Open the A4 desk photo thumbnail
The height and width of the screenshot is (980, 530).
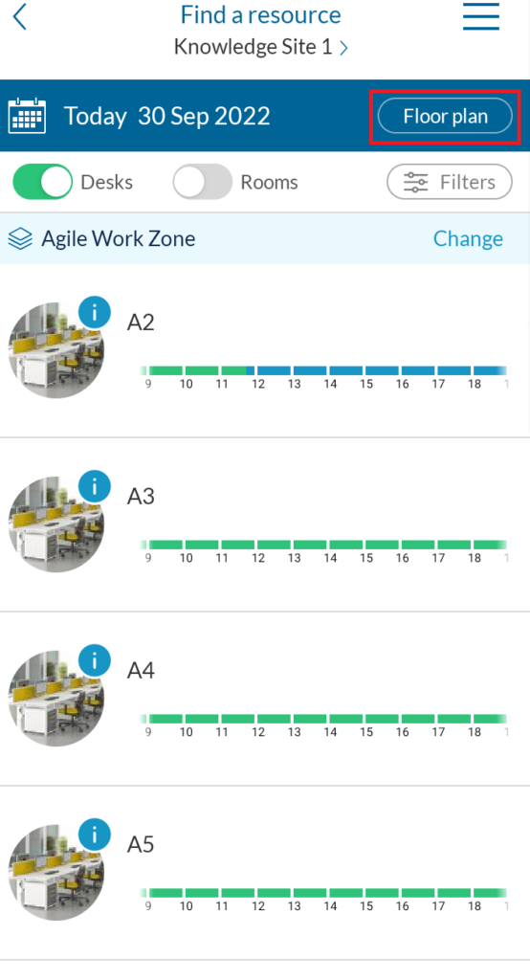tap(56, 699)
